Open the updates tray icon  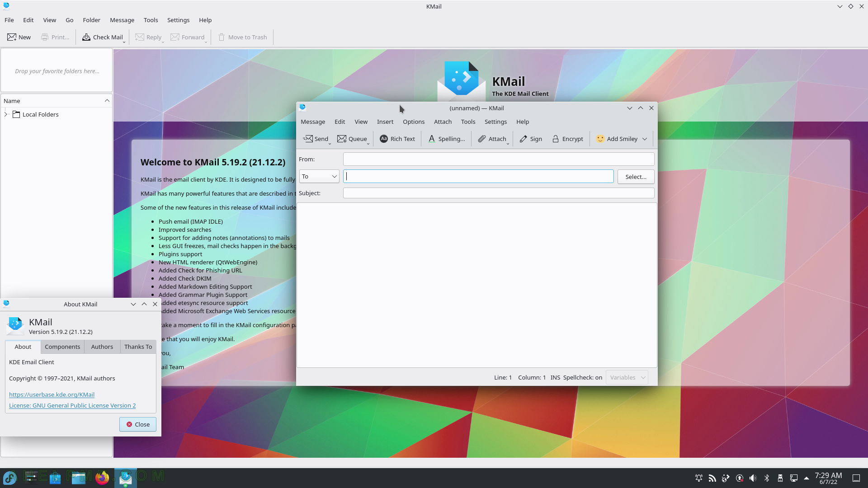point(740,478)
